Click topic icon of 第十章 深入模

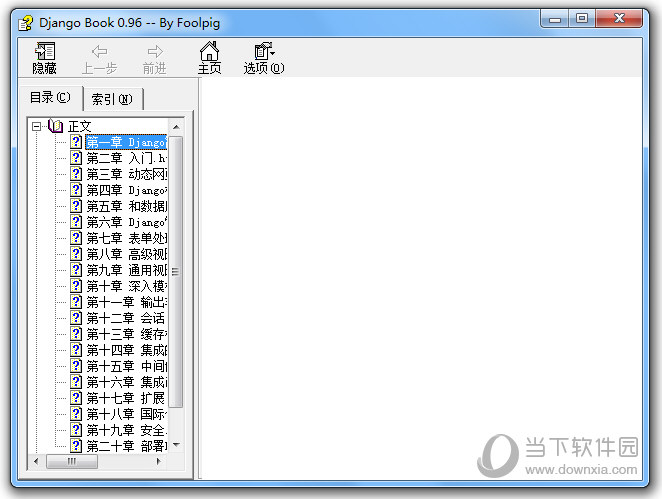pyautogui.click(x=76, y=286)
